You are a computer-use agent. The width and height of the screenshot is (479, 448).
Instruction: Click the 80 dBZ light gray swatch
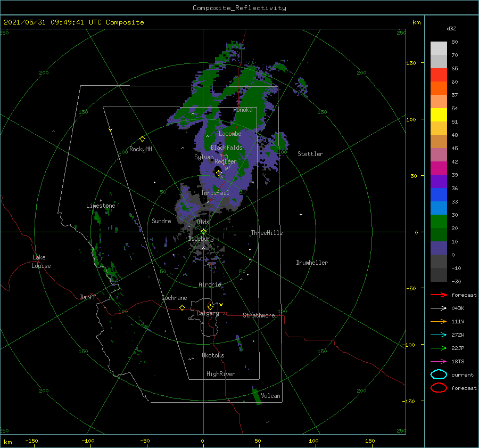point(439,48)
